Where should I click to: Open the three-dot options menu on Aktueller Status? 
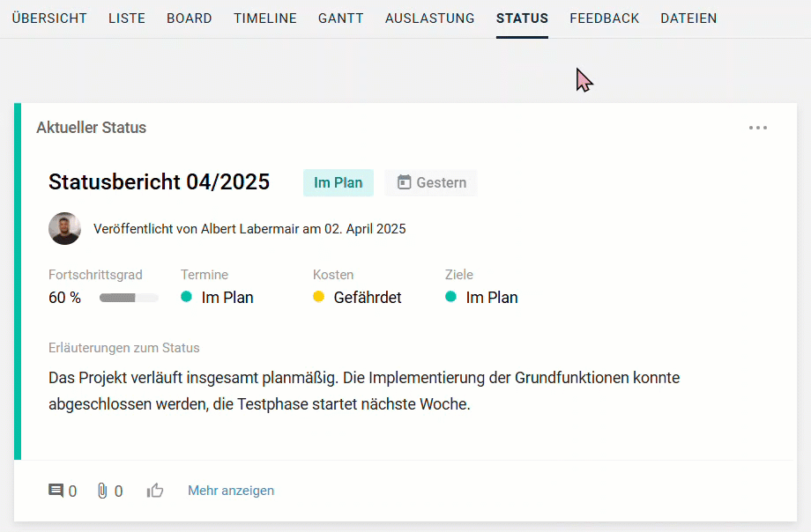pyautogui.click(x=758, y=128)
